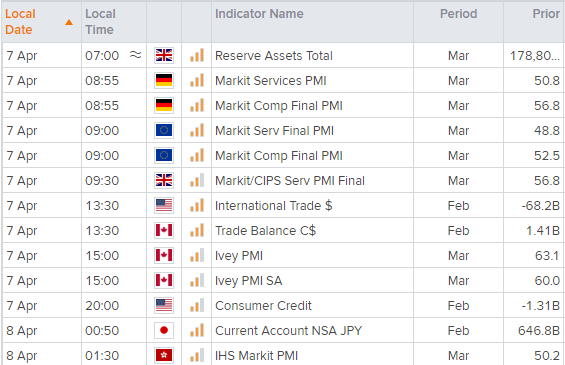
Task: Open the Reserve Assets Total indicator
Action: click(x=273, y=55)
